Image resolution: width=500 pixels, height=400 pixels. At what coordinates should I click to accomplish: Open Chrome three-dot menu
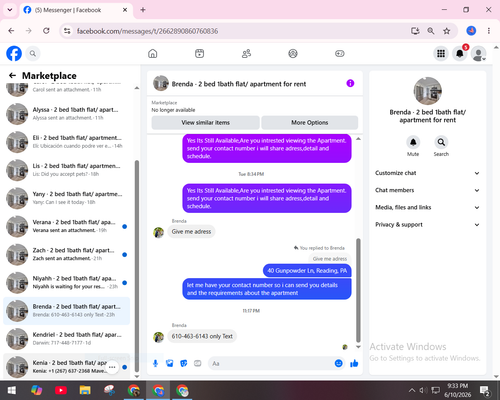click(x=489, y=31)
